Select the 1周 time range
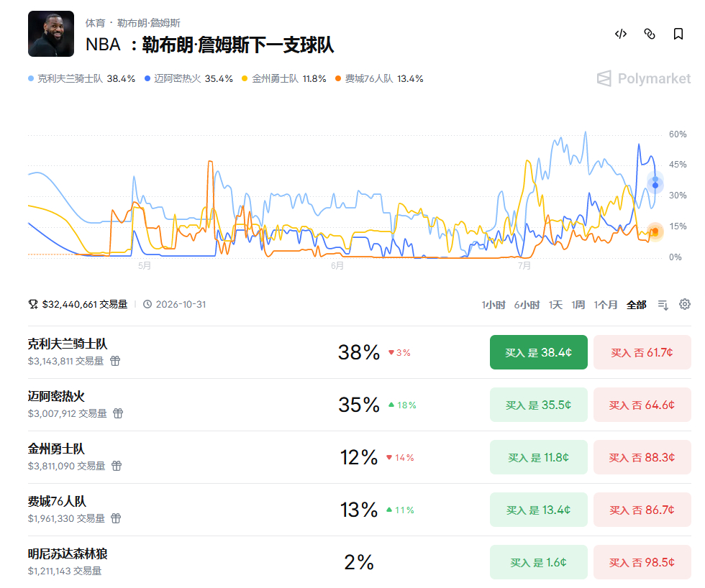 click(578, 305)
